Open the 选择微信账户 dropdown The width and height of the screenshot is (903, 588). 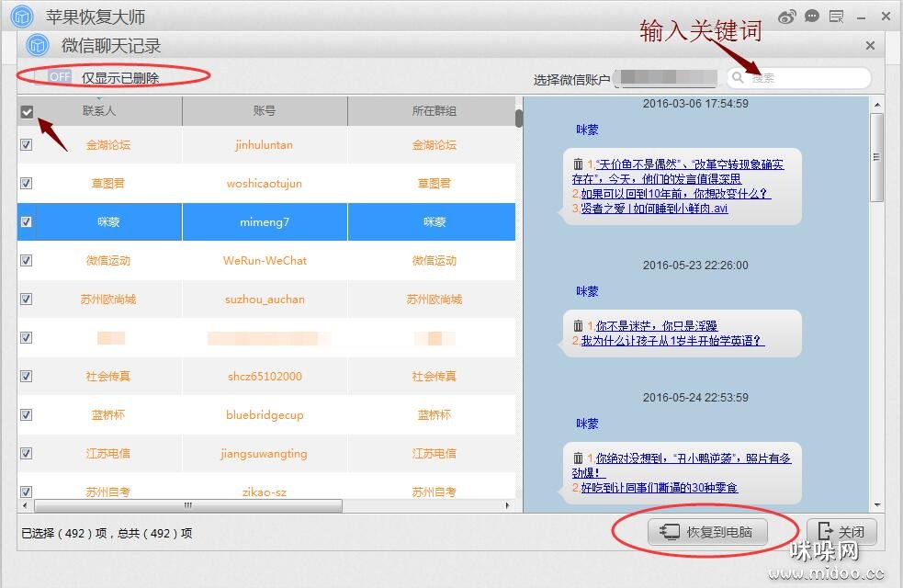(667, 78)
